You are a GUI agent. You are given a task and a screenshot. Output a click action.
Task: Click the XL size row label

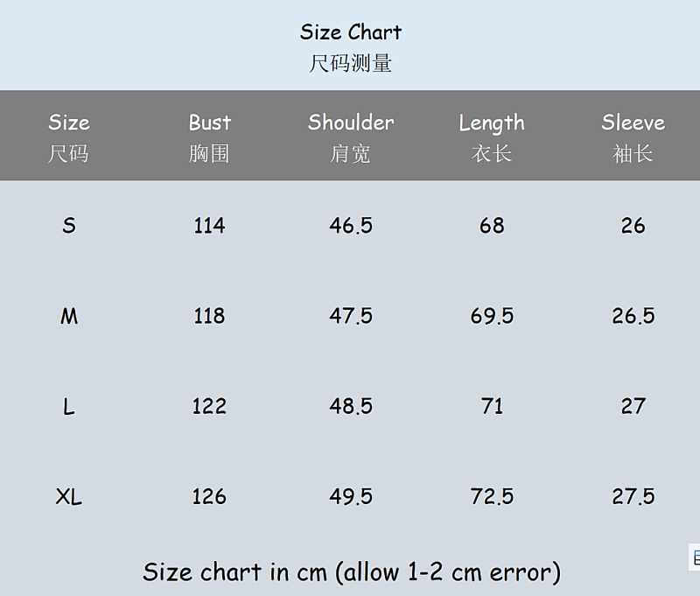69,496
